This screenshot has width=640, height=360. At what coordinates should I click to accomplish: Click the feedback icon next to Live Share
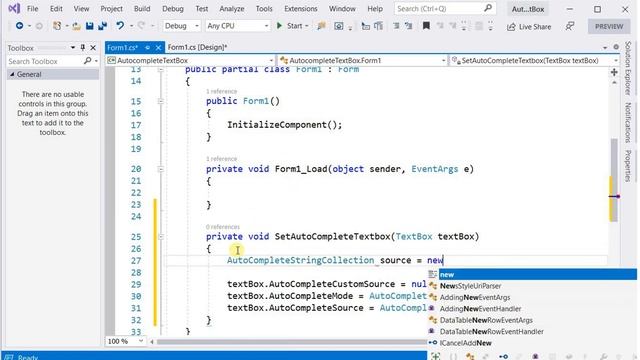(x=569, y=26)
